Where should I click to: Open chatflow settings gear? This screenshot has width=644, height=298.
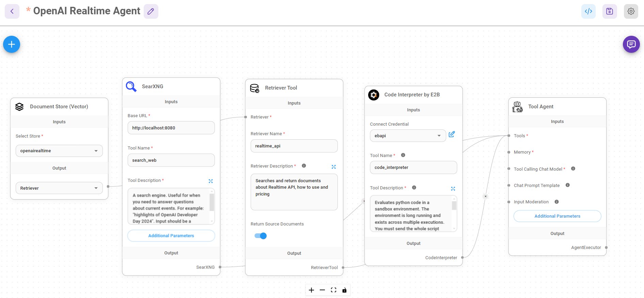pos(631,11)
